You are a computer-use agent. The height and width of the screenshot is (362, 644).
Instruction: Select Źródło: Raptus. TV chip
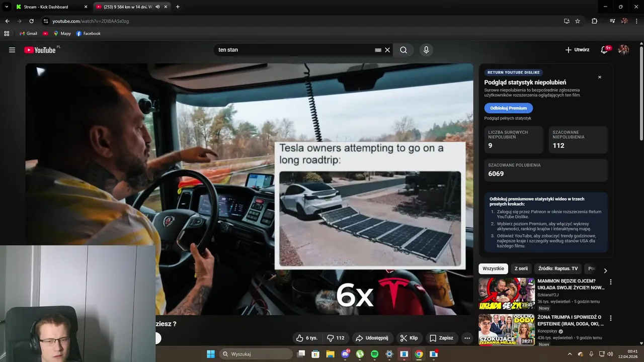tap(558, 268)
